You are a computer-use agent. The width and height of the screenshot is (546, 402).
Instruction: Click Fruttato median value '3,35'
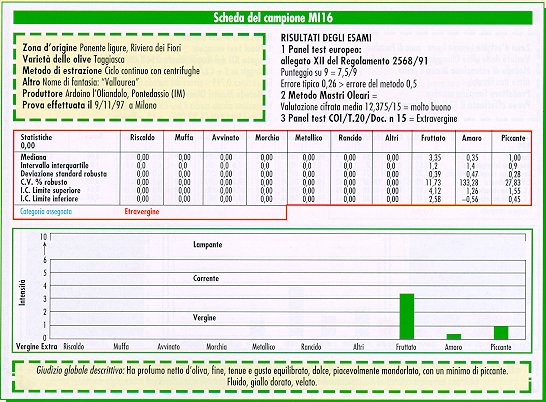(435, 157)
